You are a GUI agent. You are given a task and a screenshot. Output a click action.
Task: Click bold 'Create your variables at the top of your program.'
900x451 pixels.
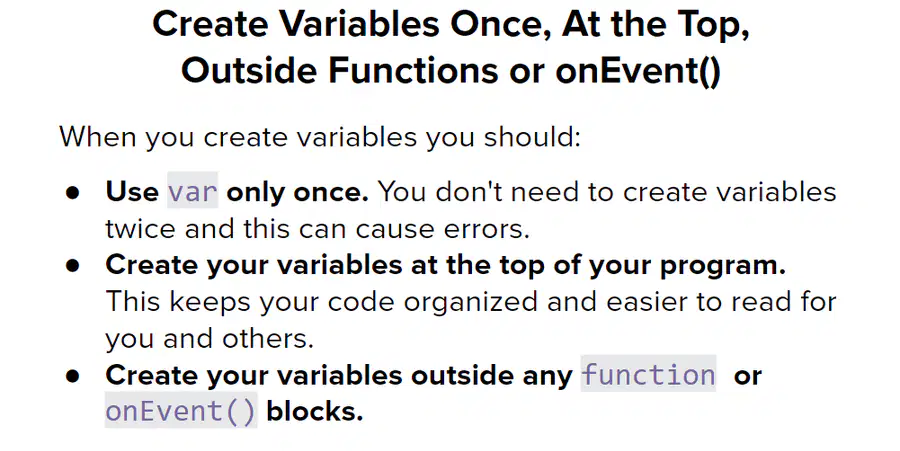point(445,265)
